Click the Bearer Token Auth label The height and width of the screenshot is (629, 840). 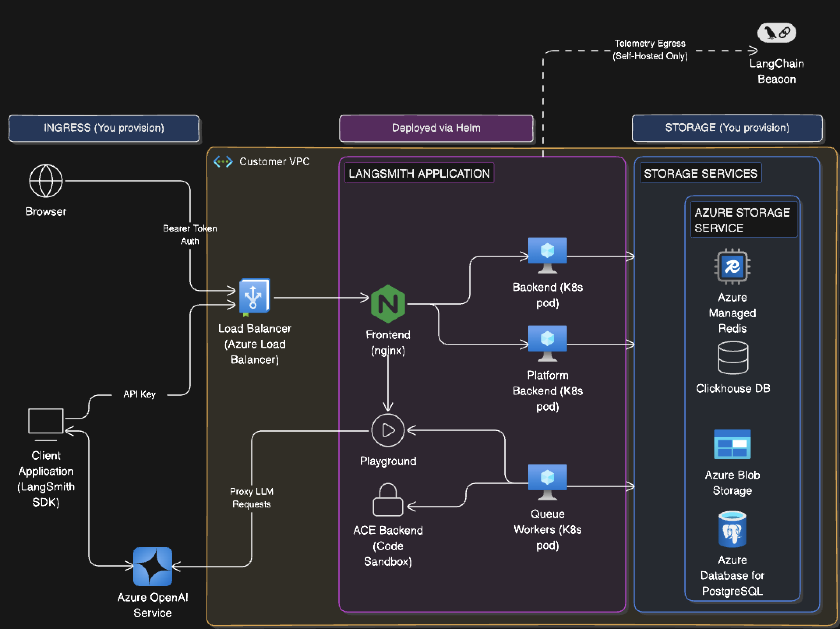(190, 235)
